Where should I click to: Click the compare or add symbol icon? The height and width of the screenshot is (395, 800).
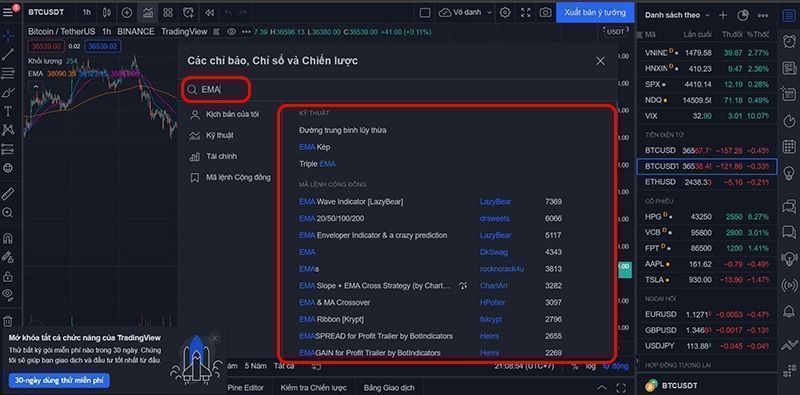(127, 12)
